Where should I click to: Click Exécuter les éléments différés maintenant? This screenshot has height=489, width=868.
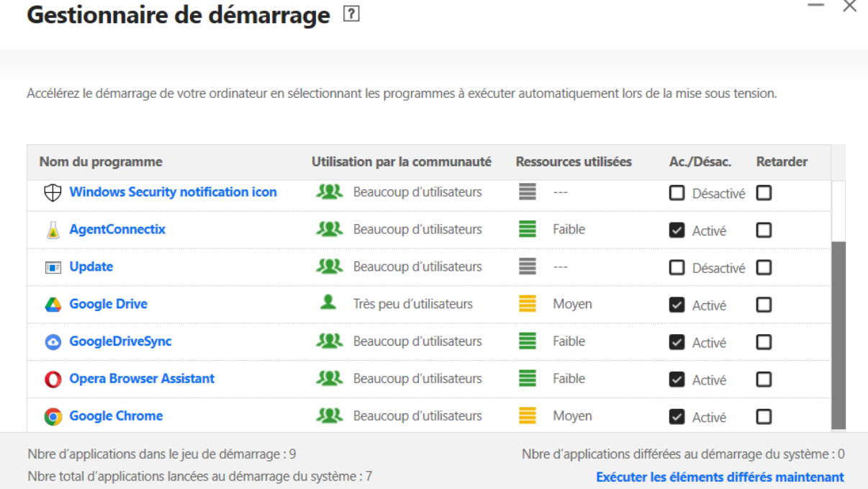pyautogui.click(x=720, y=477)
